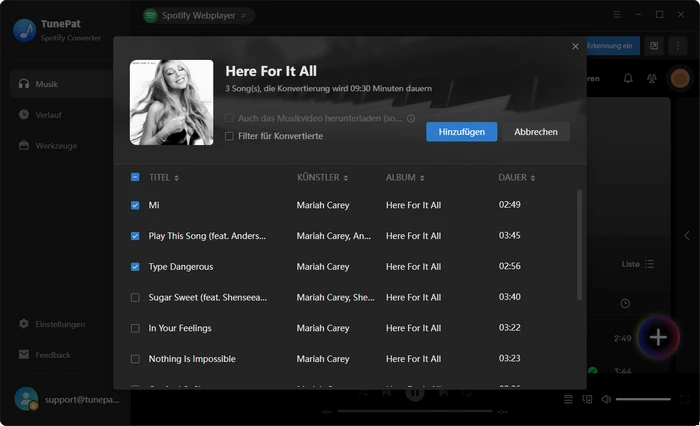Uncheck the song Mi
Viewport: 700px width, 426px height.
point(135,205)
